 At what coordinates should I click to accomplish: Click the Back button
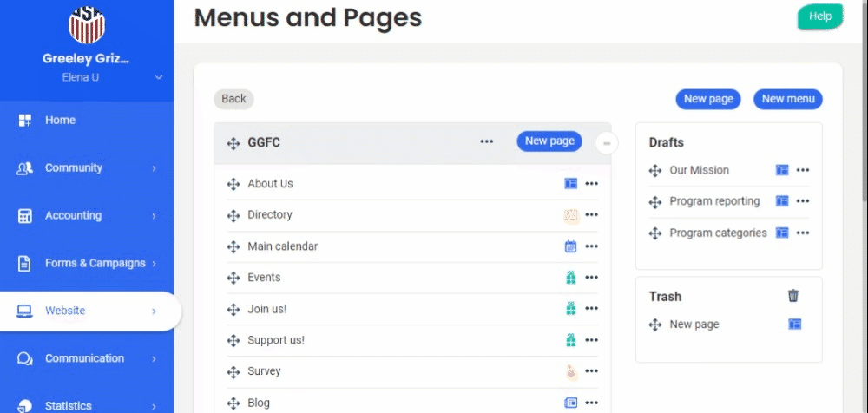point(233,99)
